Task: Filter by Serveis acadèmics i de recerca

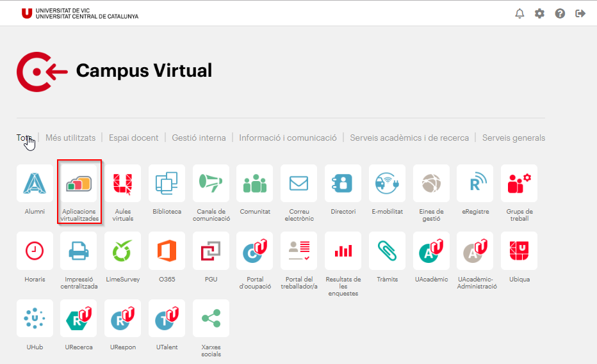Action: (x=409, y=138)
